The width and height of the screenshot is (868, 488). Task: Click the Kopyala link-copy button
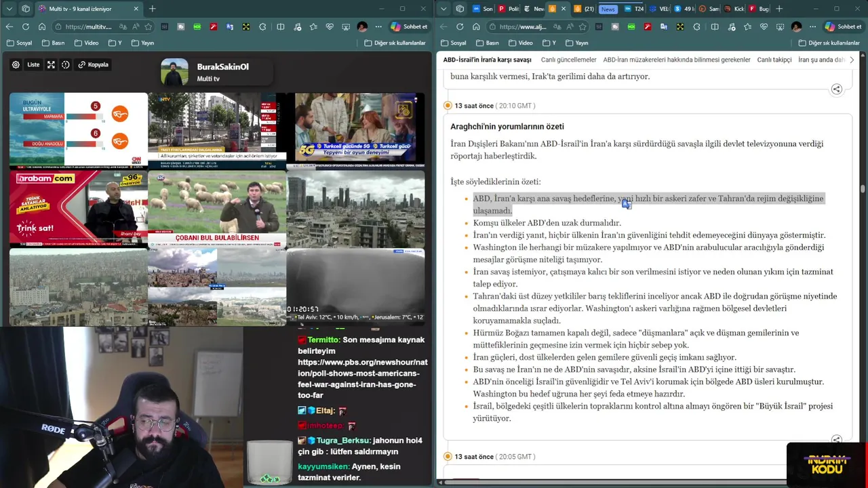[94, 64]
